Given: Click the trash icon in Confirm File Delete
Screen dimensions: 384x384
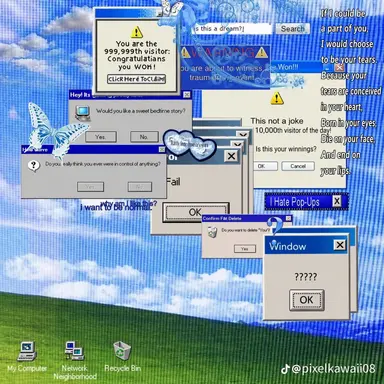Looking at the screenshot, I should (212, 232).
